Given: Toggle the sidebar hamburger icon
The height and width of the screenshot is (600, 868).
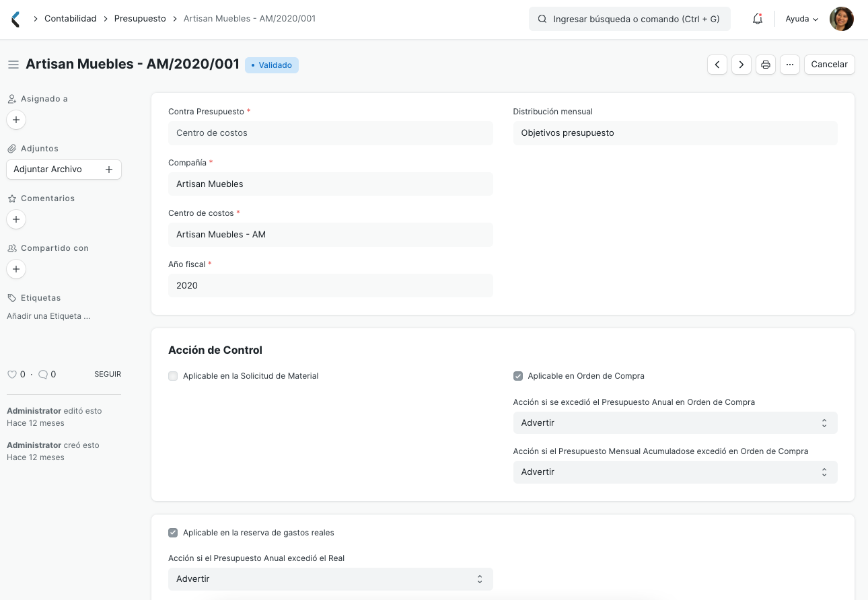Looking at the screenshot, I should click(13, 65).
